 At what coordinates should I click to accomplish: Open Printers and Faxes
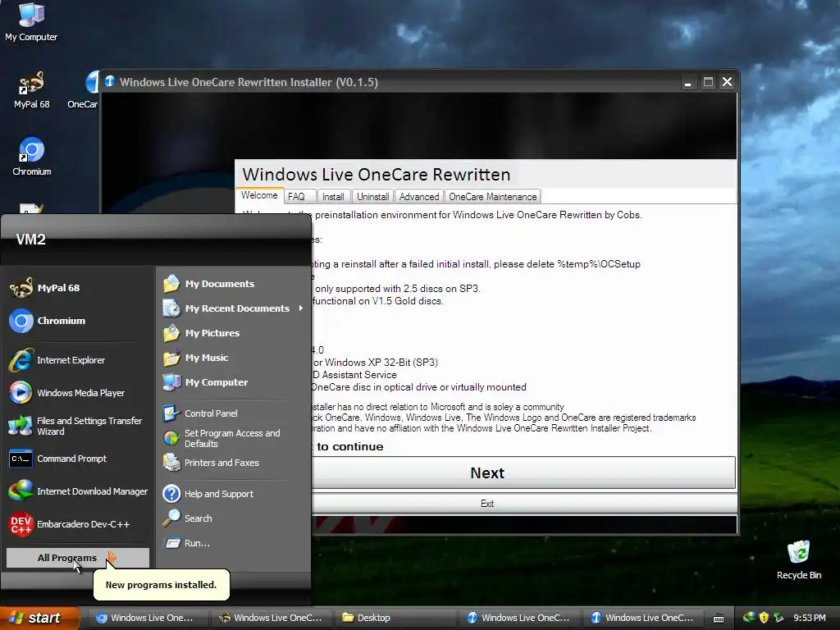(x=233, y=463)
